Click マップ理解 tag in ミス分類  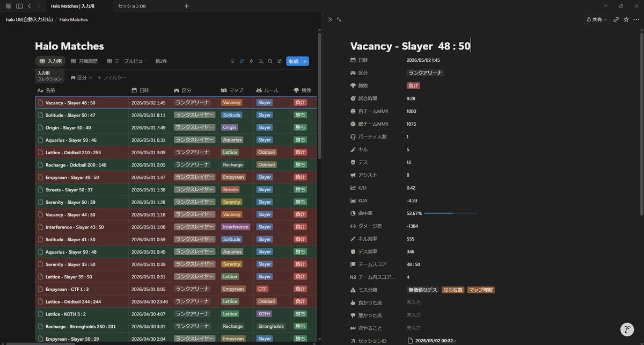click(481, 290)
